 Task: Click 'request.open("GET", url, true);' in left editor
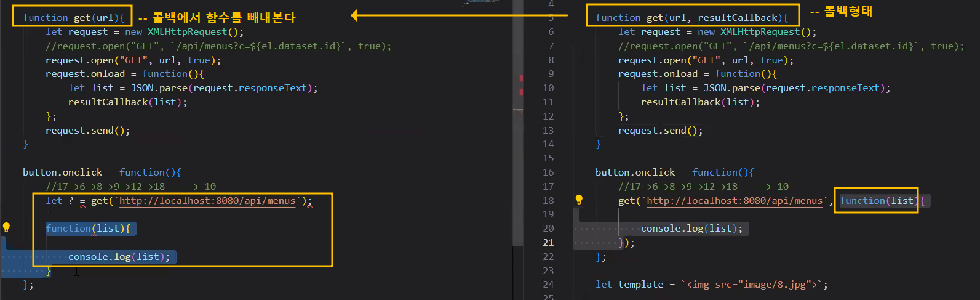coord(133,60)
